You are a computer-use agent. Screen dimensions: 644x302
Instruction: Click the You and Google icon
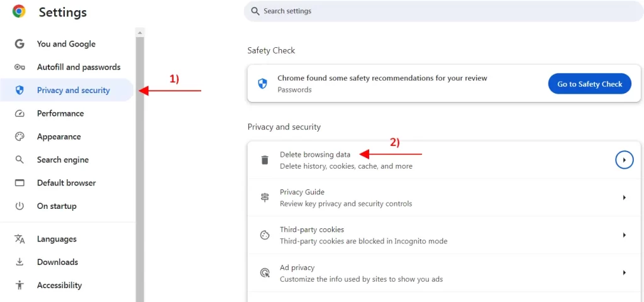(19, 44)
